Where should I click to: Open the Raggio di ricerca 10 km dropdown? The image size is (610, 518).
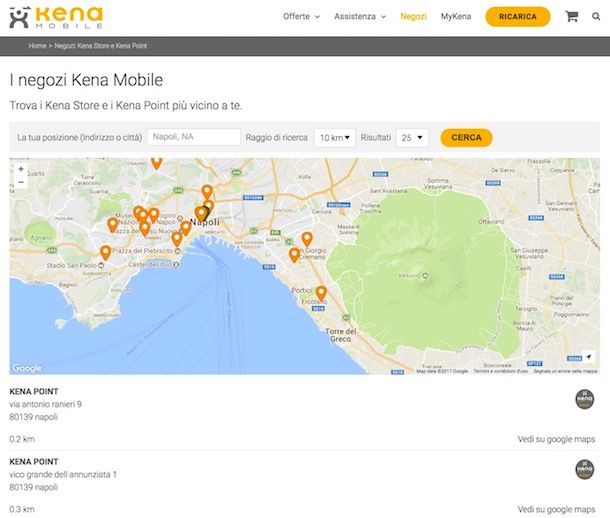[x=335, y=138]
